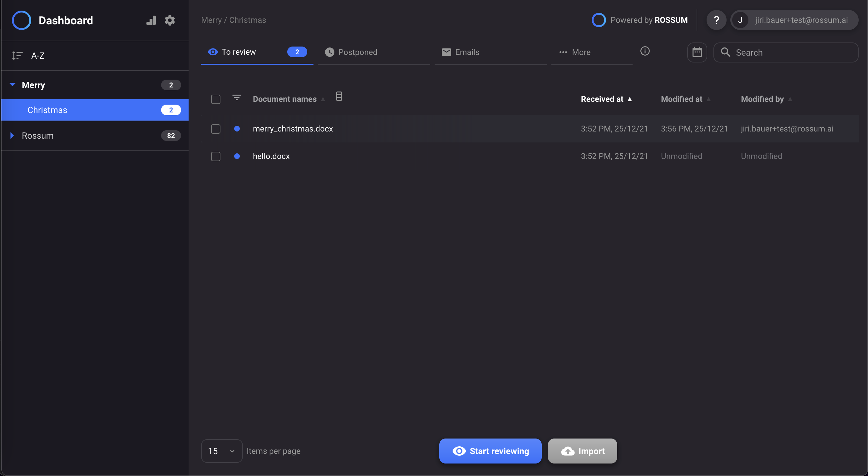The height and width of the screenshot is (476, 868).
Task: Open the jiri.bauer+test@rossum.ai user menu
Action: tap(794, 20)
